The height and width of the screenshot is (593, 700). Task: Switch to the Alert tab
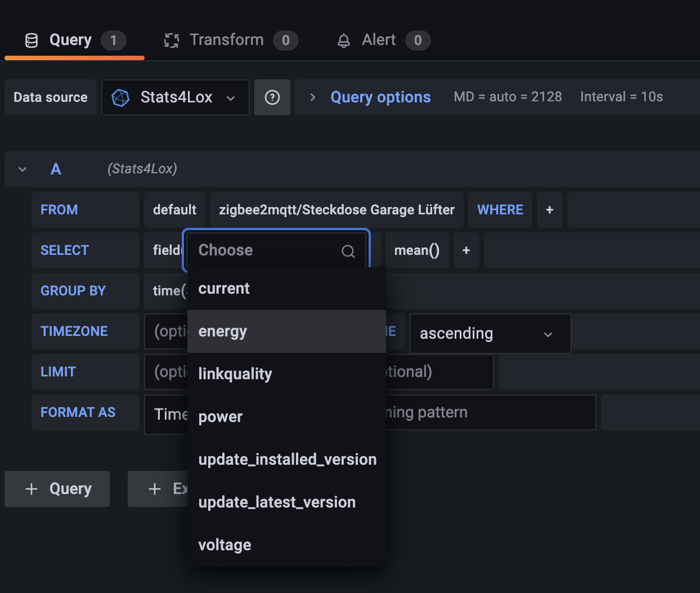(379, 40)
